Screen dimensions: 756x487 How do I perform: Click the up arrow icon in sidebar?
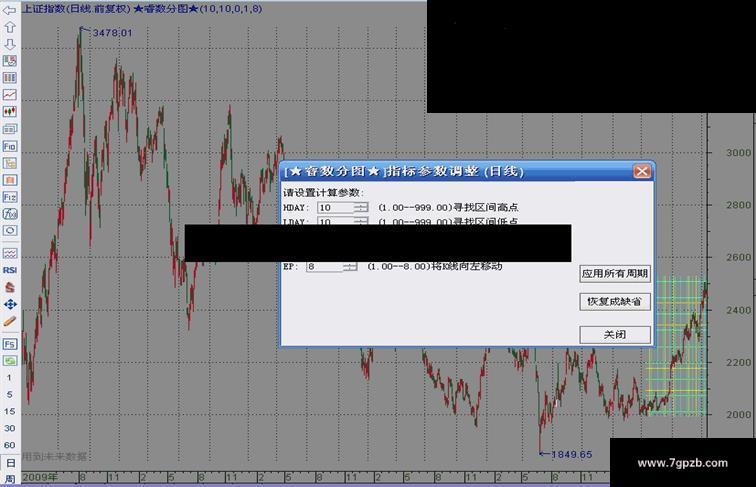[x=10, y=27]
